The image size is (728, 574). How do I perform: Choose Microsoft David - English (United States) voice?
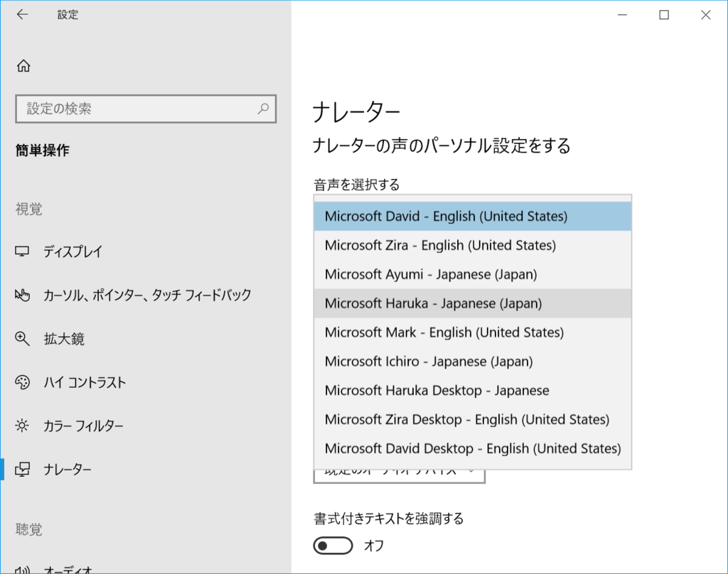[x=473, y=216]
